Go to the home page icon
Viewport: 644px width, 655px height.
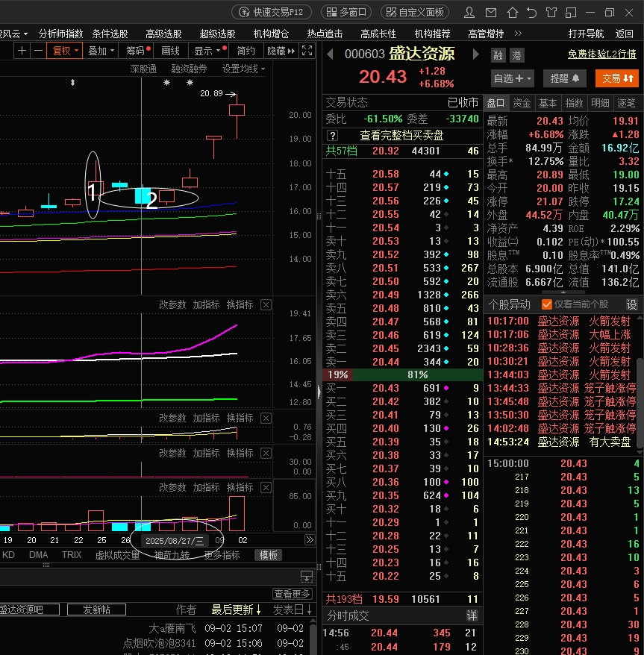point(513,13)
